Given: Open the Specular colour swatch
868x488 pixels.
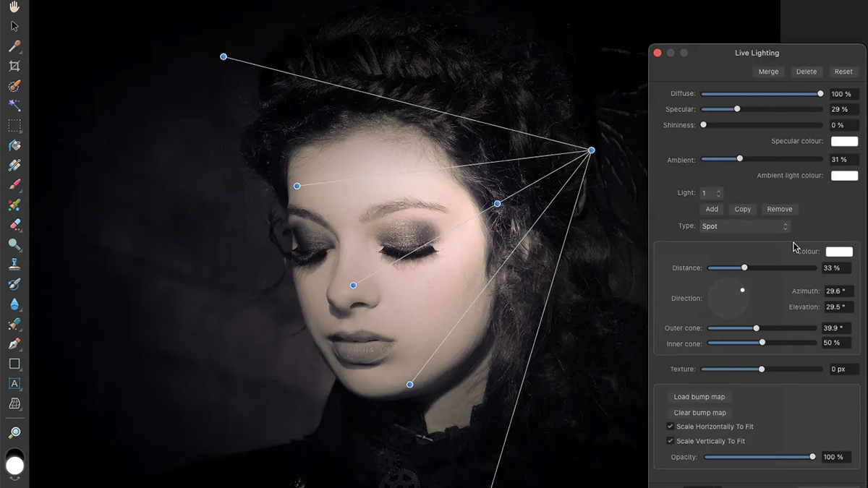Looking at the screenshot, I should pyautogui.click(x=844, y=141).
